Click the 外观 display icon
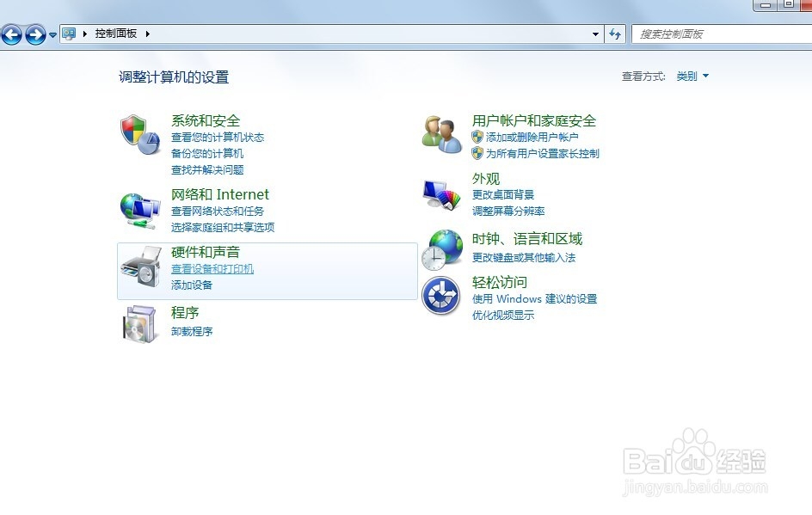 [x=441, y=193]
